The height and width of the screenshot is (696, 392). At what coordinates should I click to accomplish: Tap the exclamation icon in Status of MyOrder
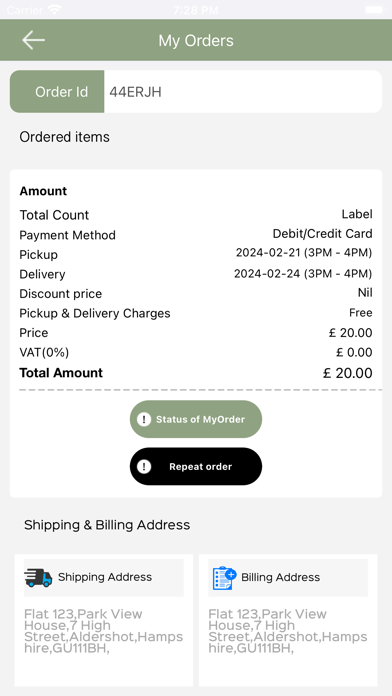pos(144,419)
